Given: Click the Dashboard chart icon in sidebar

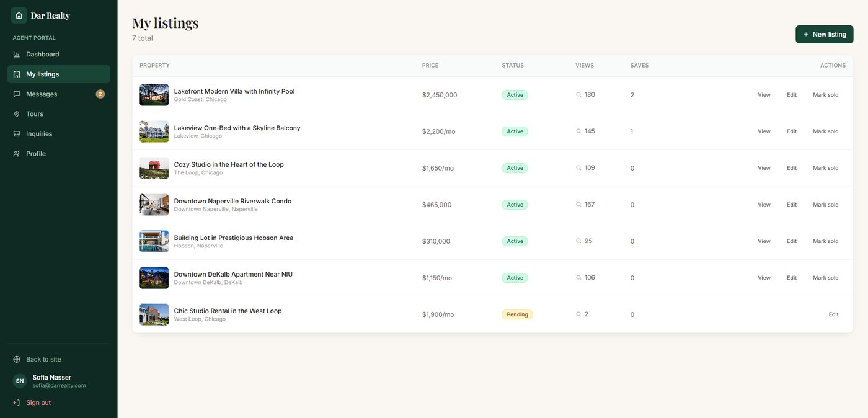Looking at the screenshot, I should coord(17,55).
